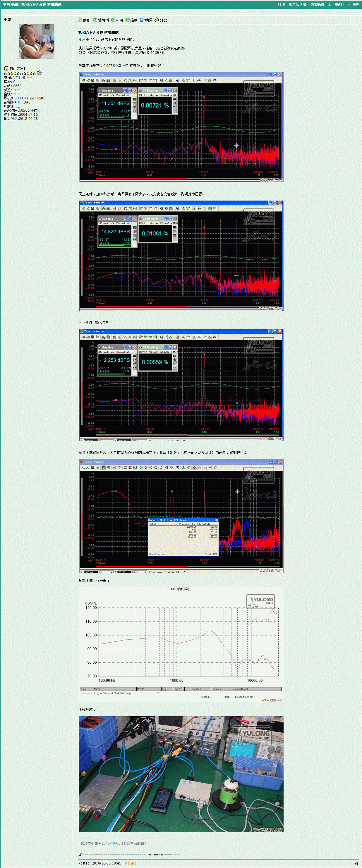Open the 信息 profile info icon

[84, 20]
